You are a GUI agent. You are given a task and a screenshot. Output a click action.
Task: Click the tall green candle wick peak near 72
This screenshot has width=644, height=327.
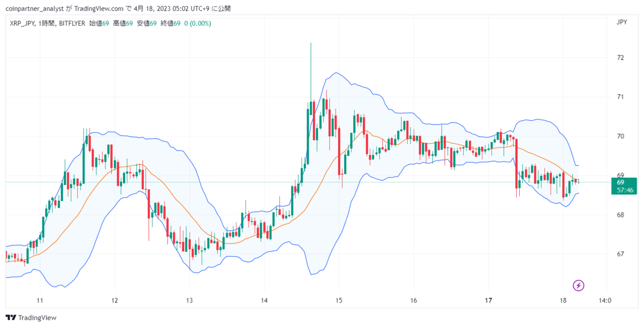pyautogui.click(x=311, y=44)
